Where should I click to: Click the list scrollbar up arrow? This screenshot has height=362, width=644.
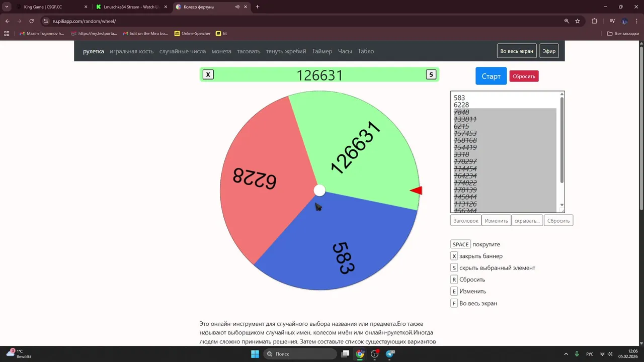tap(562, 95)
